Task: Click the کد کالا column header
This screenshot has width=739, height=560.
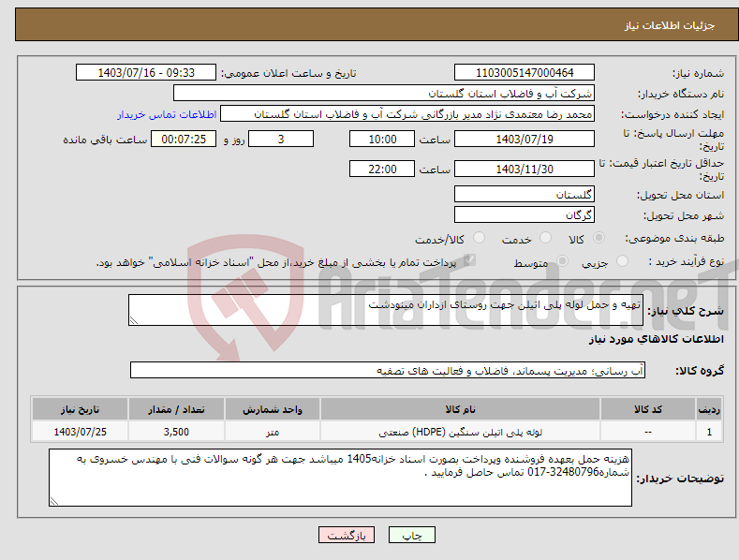Action: (x=648, y=409)
